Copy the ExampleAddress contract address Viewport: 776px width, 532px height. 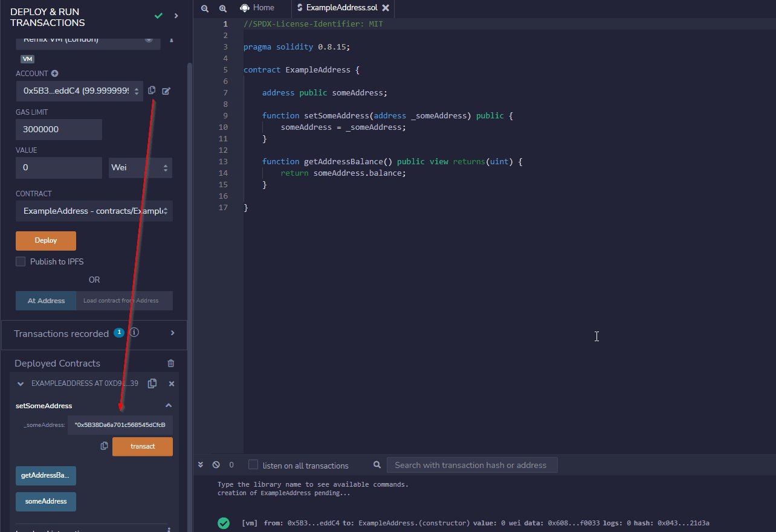pos(152,383)
